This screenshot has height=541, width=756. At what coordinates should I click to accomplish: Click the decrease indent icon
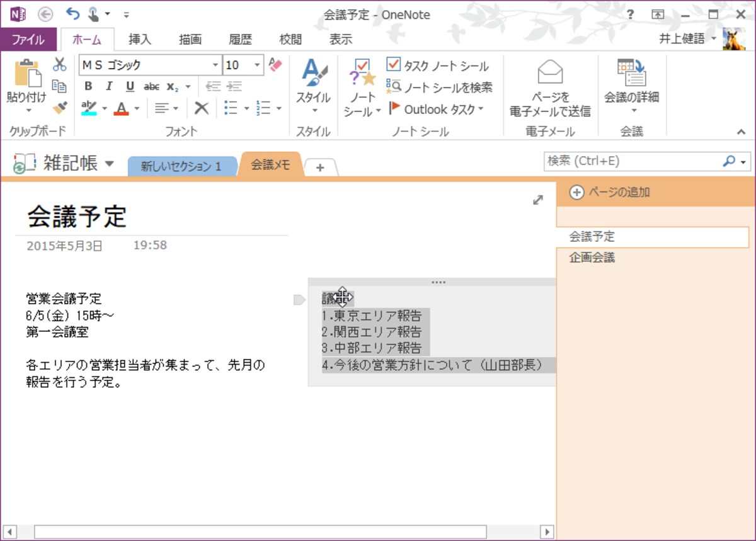214,86
